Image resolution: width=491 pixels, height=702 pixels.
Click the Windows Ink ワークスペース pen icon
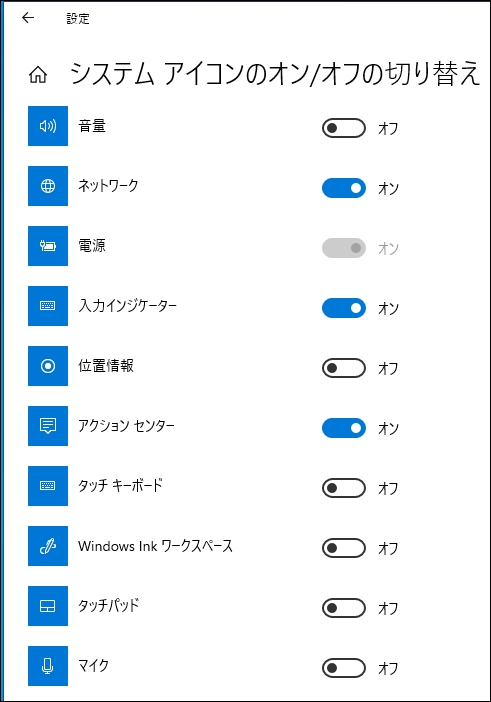pyautogui.click(x=48, y=546)
